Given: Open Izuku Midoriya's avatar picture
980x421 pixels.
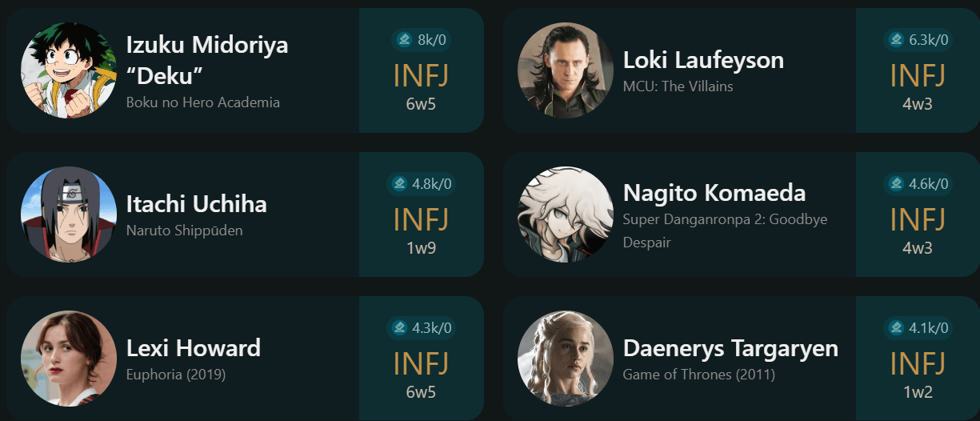Looking at the screenshot, I should (69, 70).
